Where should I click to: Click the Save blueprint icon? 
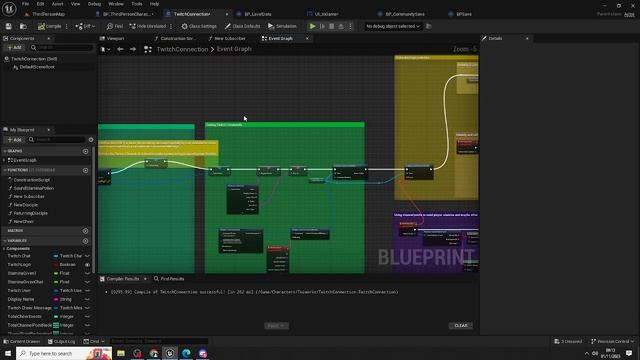pyautogui.click(x=9, y=26)
